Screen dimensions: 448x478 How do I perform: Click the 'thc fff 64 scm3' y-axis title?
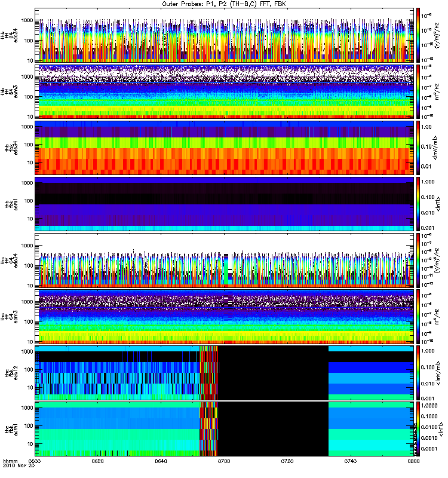click(x=10, y=317)
